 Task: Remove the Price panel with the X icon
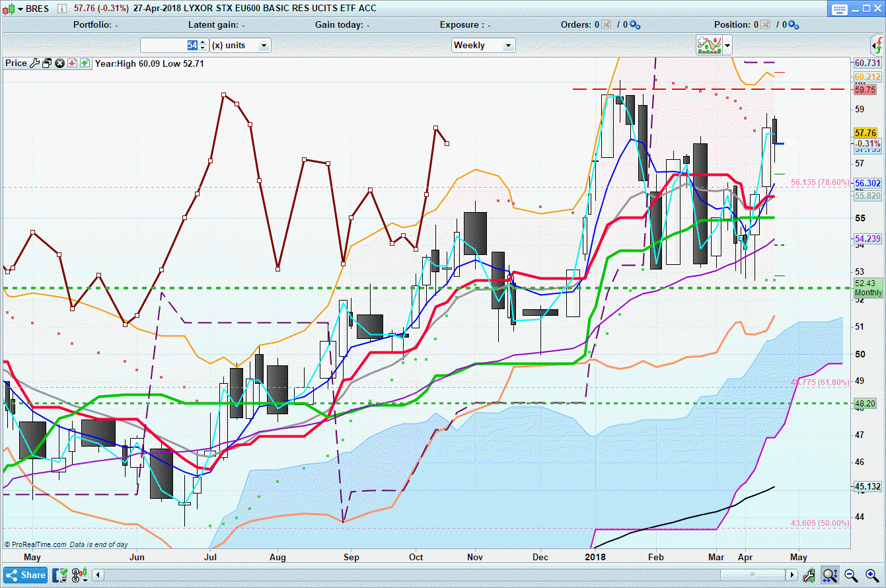(x=59, y=63)
